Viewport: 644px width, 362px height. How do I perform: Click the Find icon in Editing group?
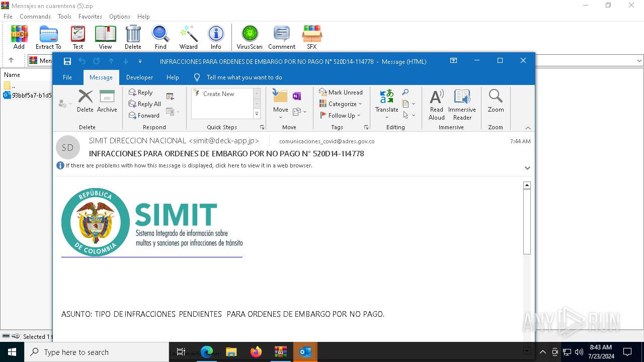point(406,93)
